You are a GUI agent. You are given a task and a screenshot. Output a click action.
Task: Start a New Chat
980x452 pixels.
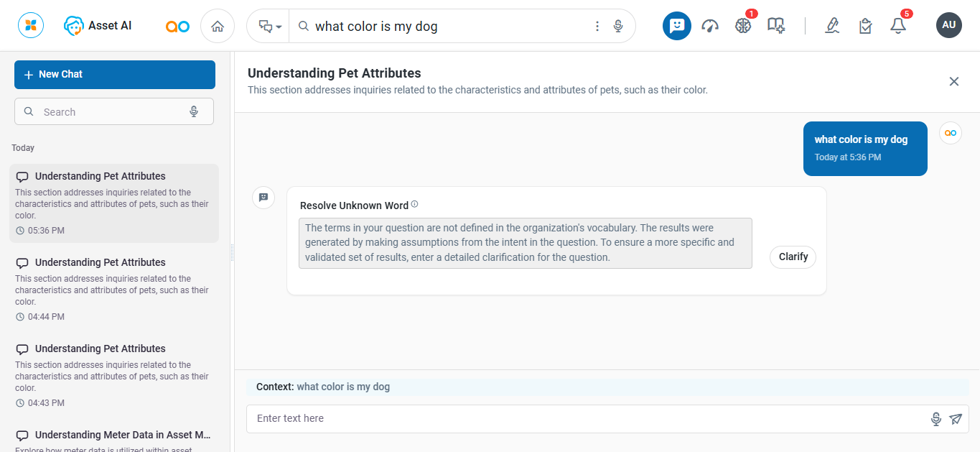115,75
